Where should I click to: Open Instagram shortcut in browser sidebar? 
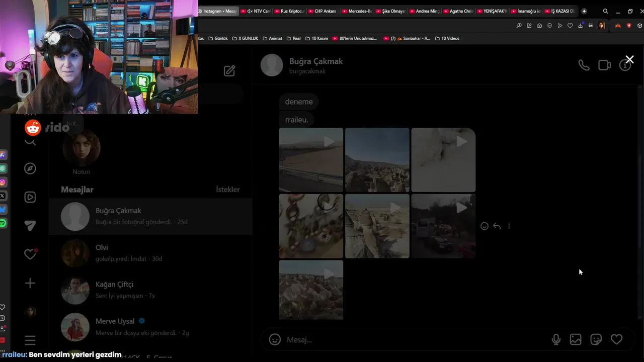tap(3, 182)
